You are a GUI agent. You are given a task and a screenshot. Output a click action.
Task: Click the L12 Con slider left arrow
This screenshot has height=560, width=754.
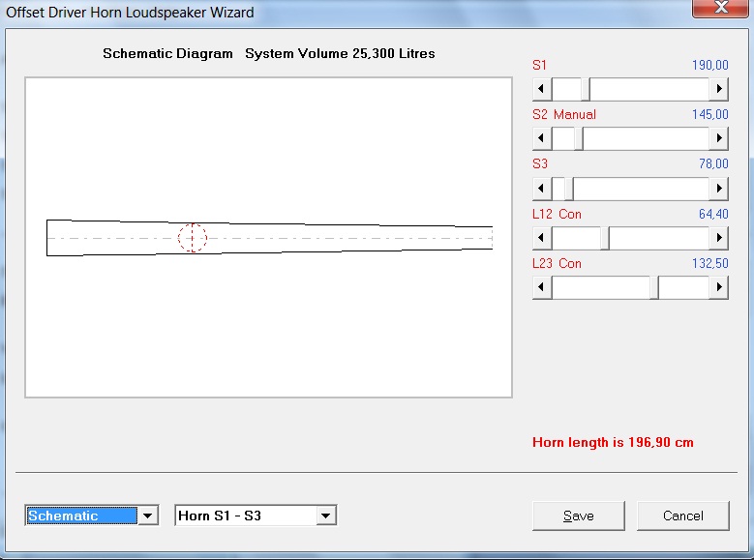tap(542, 238)
